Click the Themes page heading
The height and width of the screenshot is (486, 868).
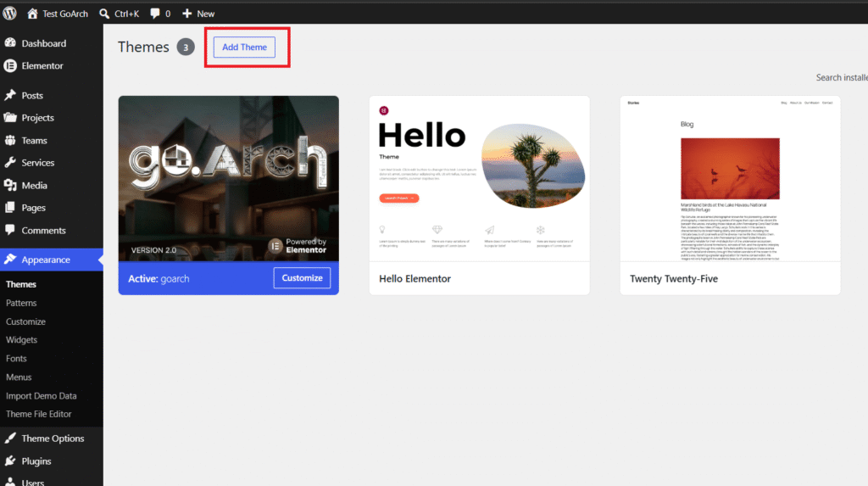coord(143,47)
